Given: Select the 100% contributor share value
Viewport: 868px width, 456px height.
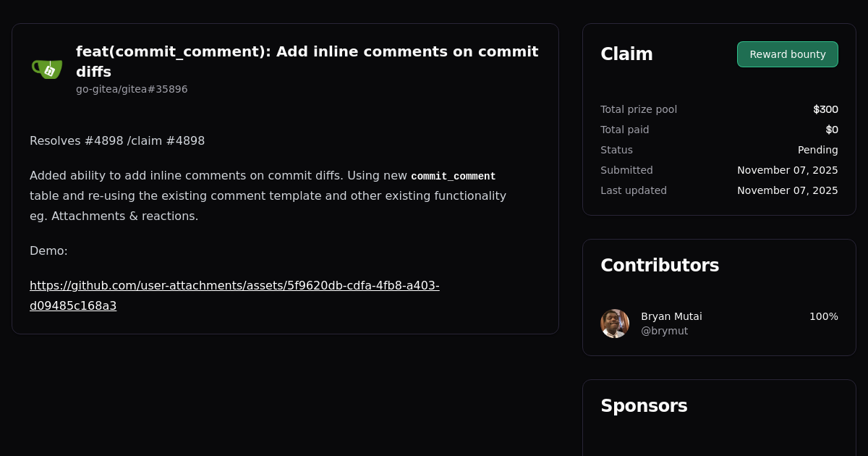Looking at the screenshot, I should click(x=824, y=316).
